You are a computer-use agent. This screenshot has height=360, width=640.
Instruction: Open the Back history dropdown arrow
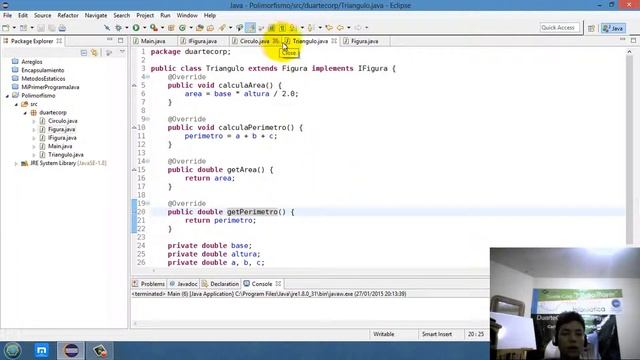[x=349, y=28]
